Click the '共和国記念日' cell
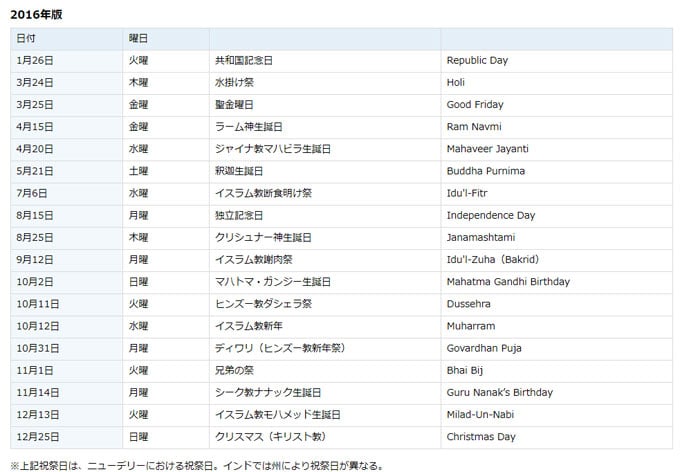680x472 pixels. coord(325,61)
